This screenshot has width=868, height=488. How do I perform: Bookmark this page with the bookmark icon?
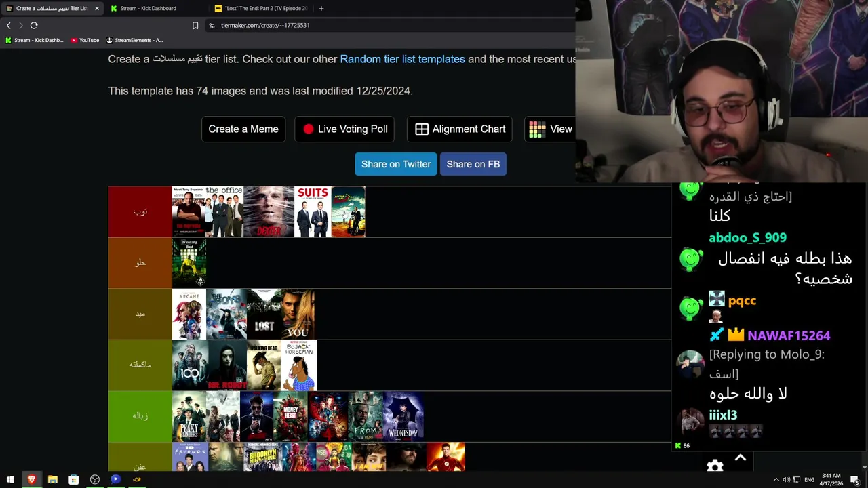point(195,25)
